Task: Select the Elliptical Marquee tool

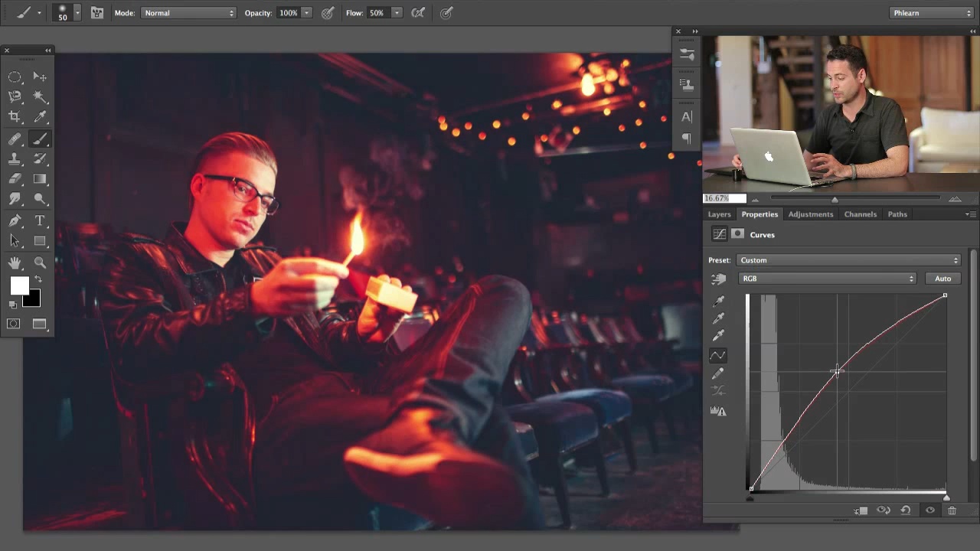Action: pos(15,77)
